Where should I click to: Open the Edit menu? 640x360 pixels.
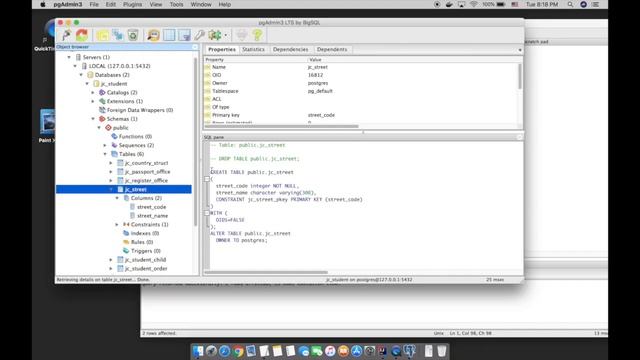coord(111,4)
